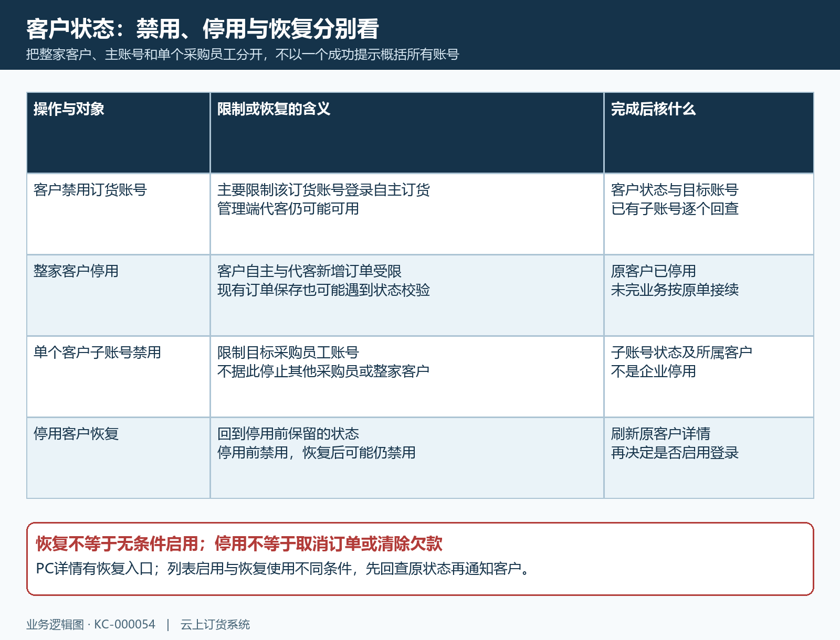
Task: Select the cell 停用客户恢复
Action: click(x=119, y=458)
